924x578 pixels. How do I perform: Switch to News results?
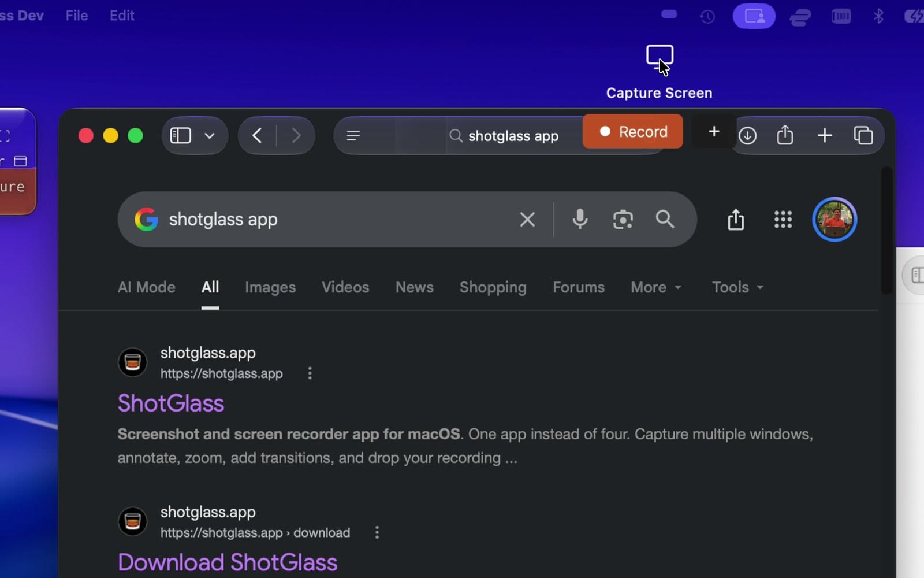click(415, 287)
